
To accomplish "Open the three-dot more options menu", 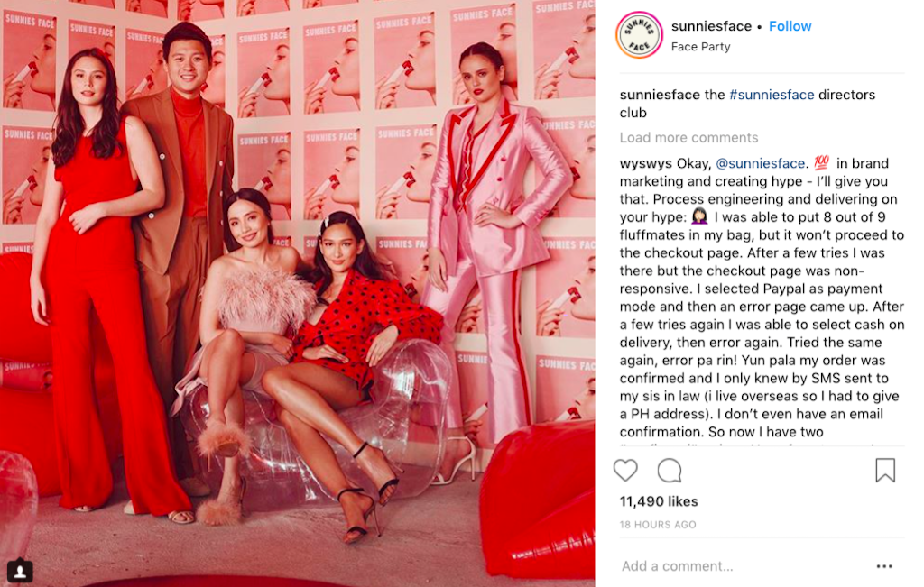I will [x=884, y=566].
